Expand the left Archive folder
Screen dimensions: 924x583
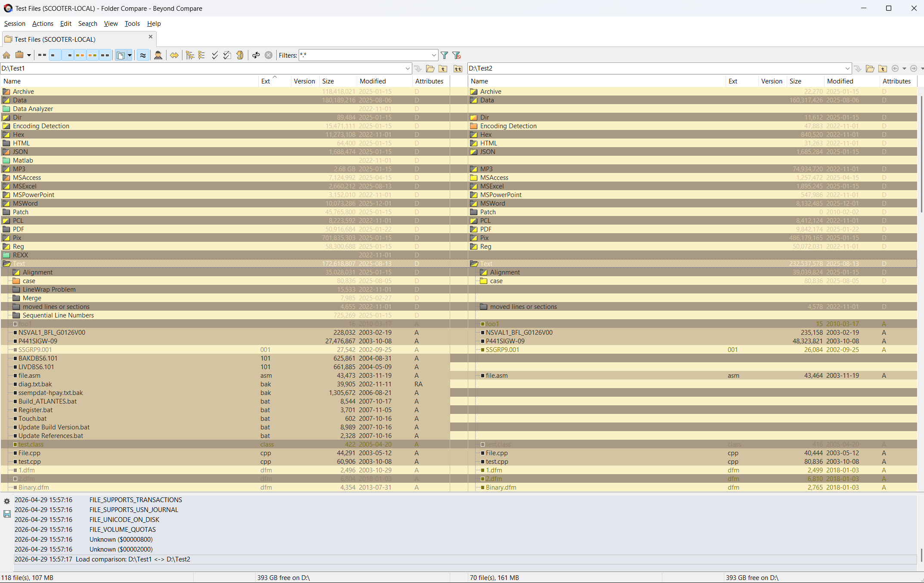tap(6, 92)
